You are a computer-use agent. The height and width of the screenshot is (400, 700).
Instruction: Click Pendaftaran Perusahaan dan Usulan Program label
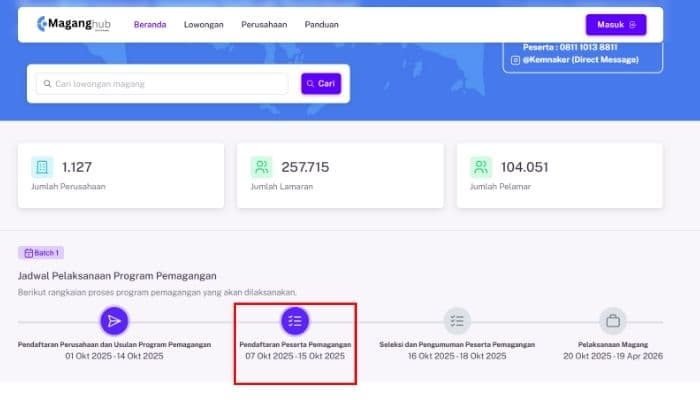114,345
